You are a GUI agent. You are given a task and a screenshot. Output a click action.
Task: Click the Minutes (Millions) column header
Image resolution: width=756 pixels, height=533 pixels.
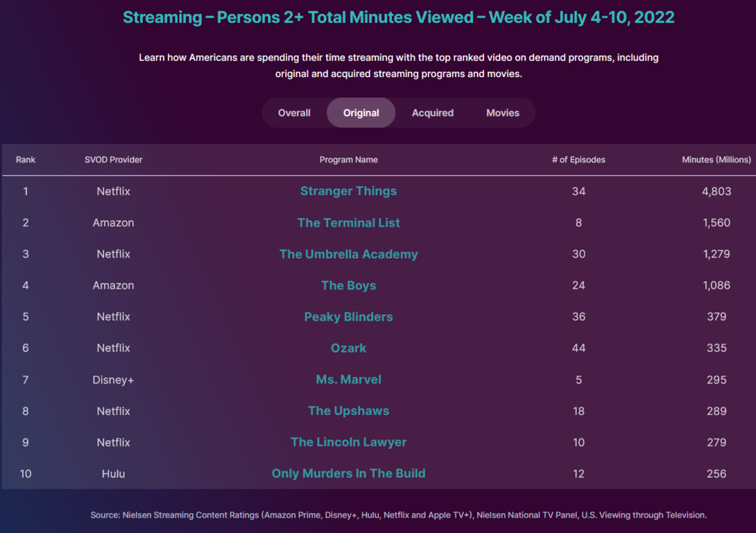(716, 160)
